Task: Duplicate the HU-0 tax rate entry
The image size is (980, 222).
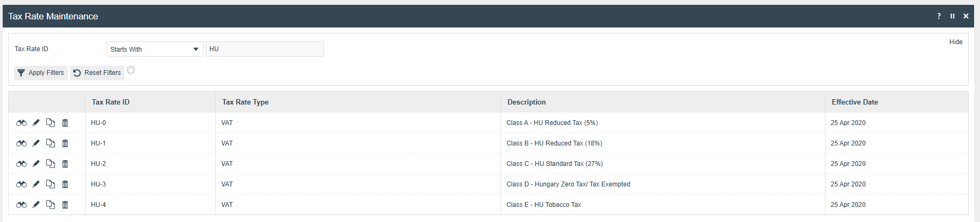Action: pyautogui.click(x=51, y=123)
